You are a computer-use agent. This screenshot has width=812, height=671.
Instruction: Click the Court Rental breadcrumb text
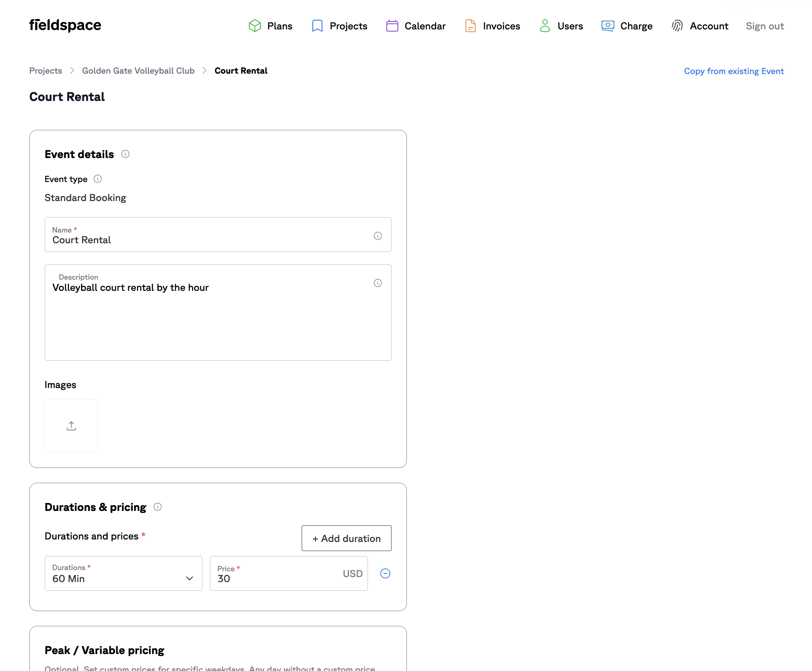click(x=241, y=71)
